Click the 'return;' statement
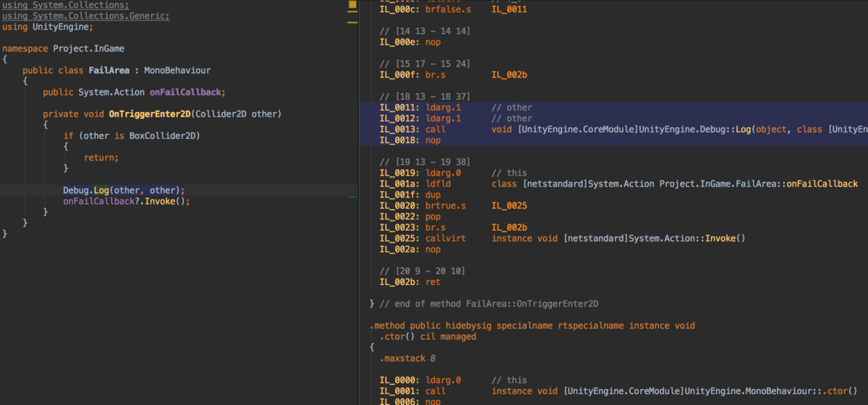Viewport: 868px width, 405px height. (x=101, y=158)
